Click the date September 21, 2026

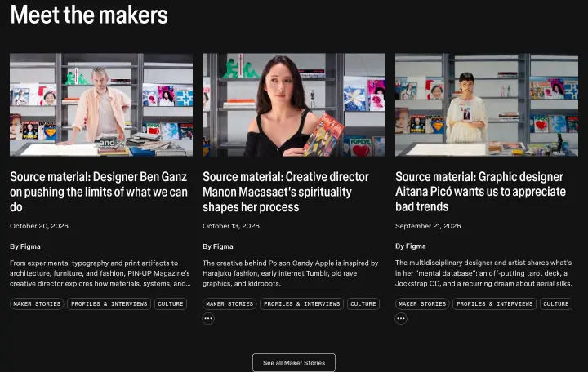[428, 226]
